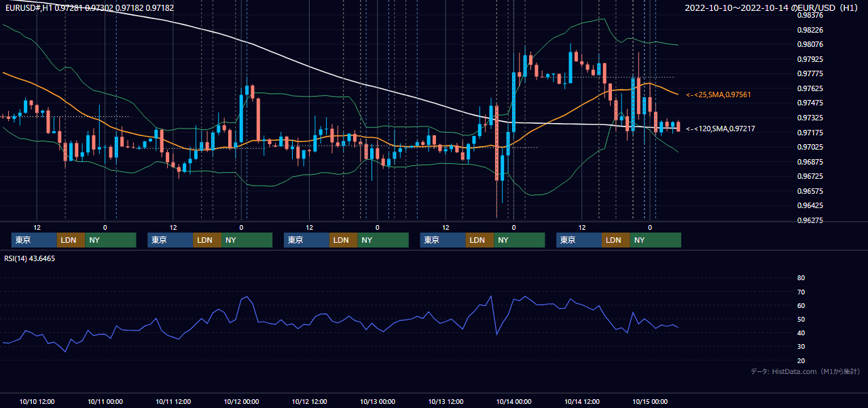Click the 10/11 00:00 time axis label

[x=105, y=401]
